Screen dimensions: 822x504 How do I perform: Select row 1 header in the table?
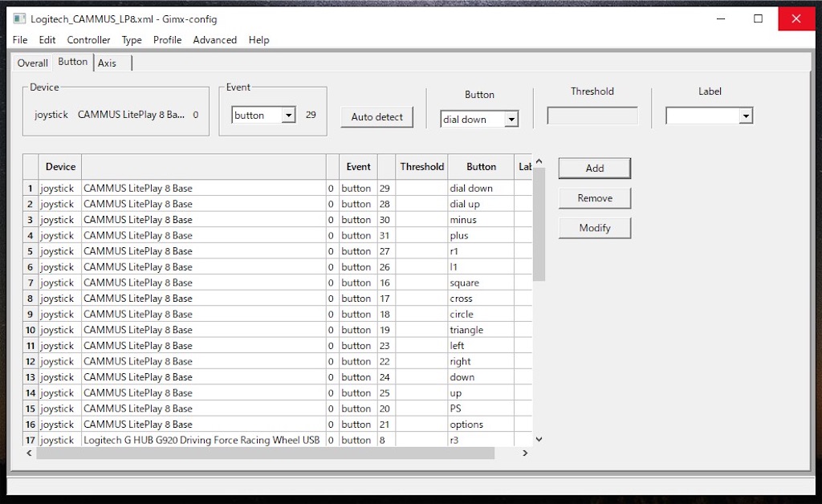pyautogui.click(x=31, y=188)
